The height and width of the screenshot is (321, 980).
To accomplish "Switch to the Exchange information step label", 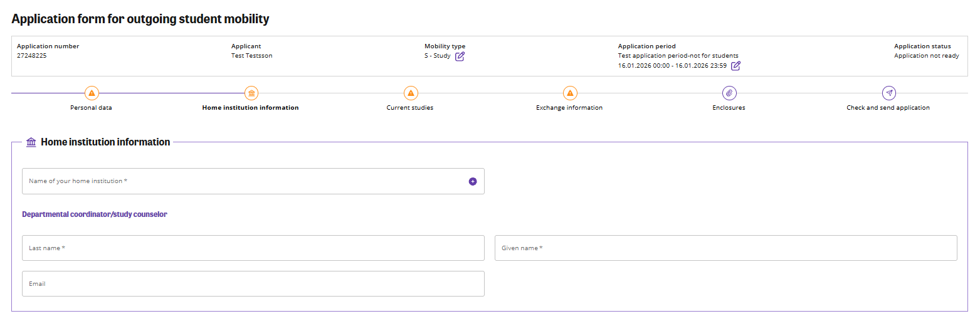I will [569, 108].
